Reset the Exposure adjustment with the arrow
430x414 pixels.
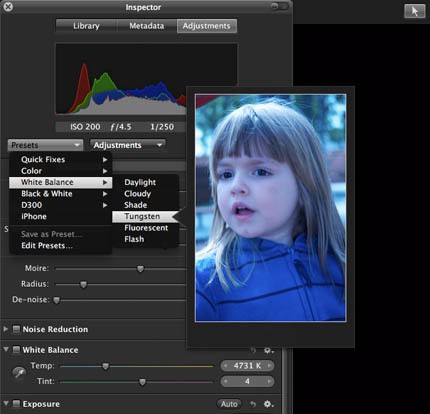tap(253, 404)
